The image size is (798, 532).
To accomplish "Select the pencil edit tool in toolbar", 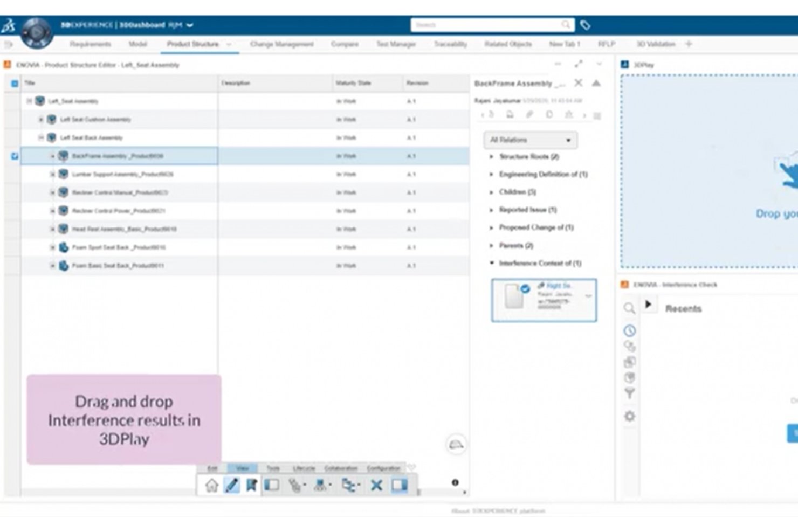I will pos(231,485).
